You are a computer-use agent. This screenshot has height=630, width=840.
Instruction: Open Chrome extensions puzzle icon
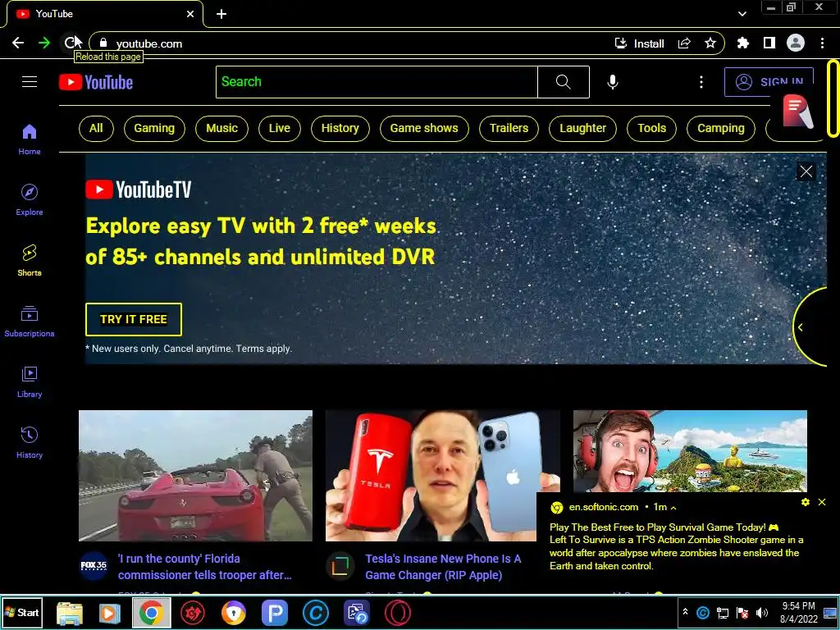(x=743, y=43)
